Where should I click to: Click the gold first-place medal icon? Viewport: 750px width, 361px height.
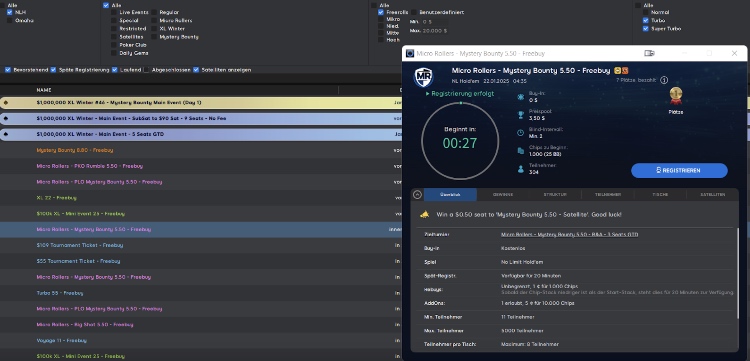[x=675, y=96]
